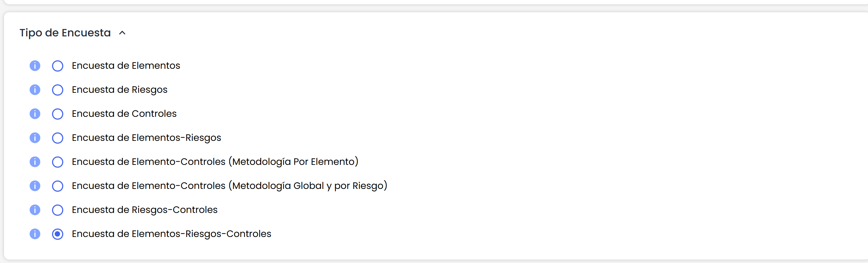Collapse the Tipo de Encuesta chevron
Screen dimensions: 868x263
(x=122, y=33)
